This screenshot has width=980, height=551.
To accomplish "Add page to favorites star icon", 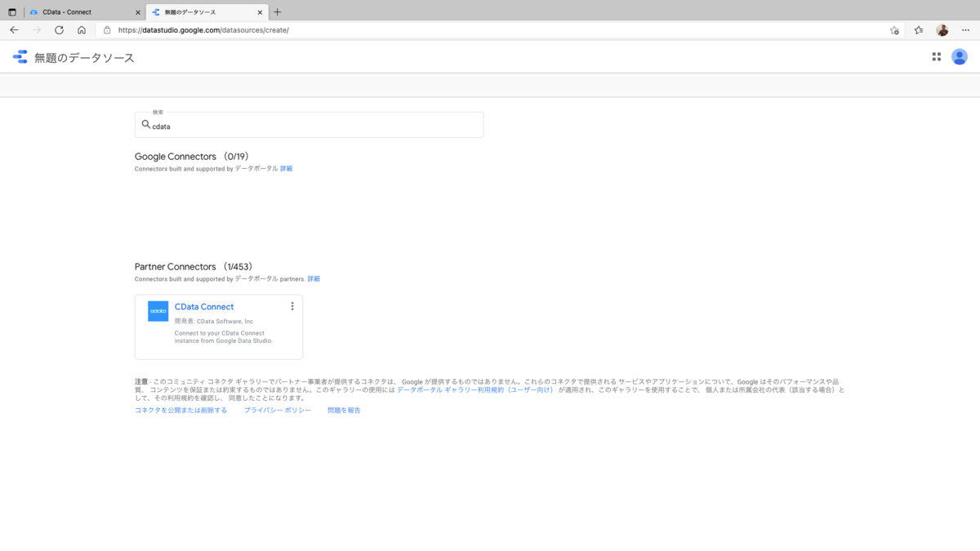I will pyautogui.click(x=894, y=30).
